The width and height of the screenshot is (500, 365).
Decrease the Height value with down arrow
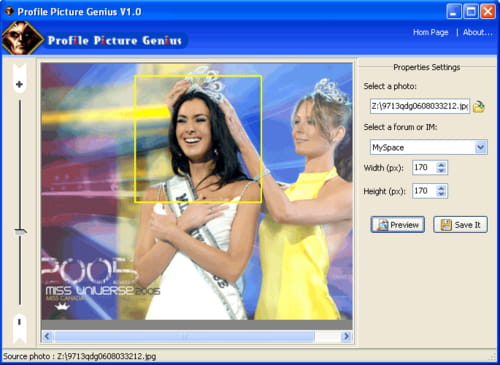[x=441, y=194]
